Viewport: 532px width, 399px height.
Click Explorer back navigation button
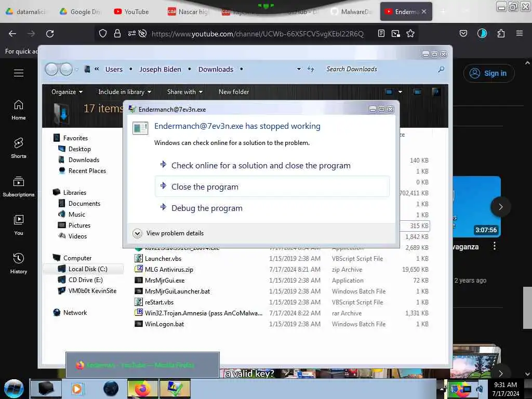[51, 69]
